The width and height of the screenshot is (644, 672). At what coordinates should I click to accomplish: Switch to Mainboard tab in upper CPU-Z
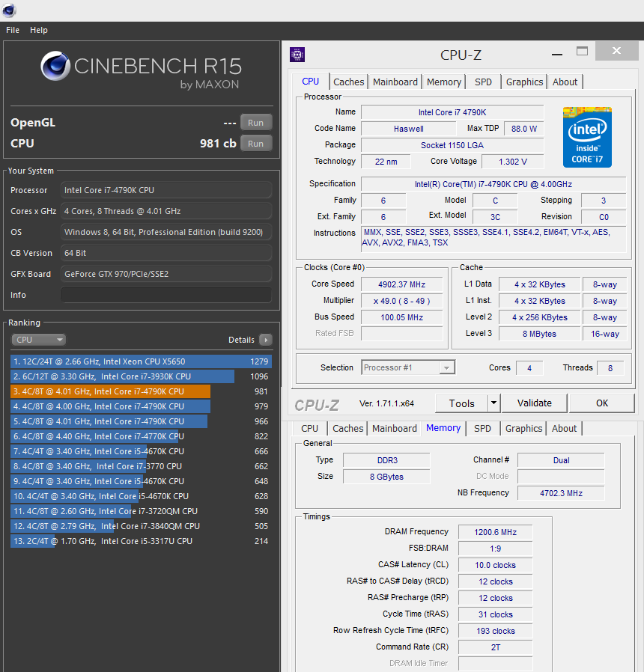pos(395,82)
